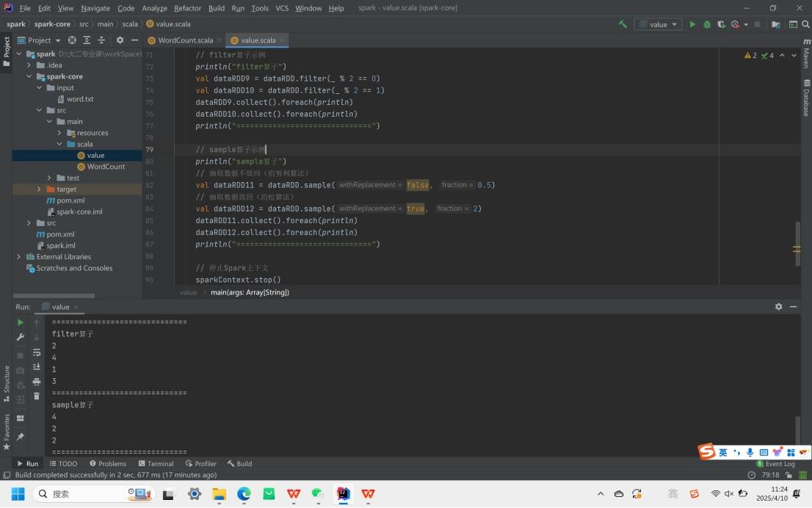Click the editor vertical scrollbar thumb

[x=797, y=244]
